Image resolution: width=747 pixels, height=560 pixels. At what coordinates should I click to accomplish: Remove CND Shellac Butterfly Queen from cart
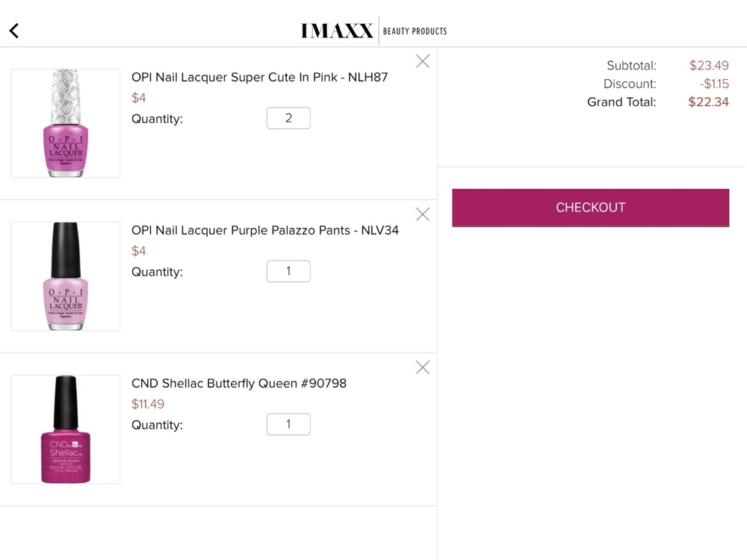[423, 367]
